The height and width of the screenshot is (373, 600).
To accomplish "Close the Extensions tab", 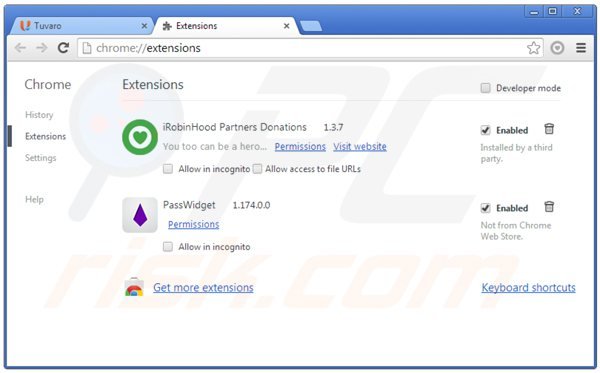I will click(x=286, y=26).
